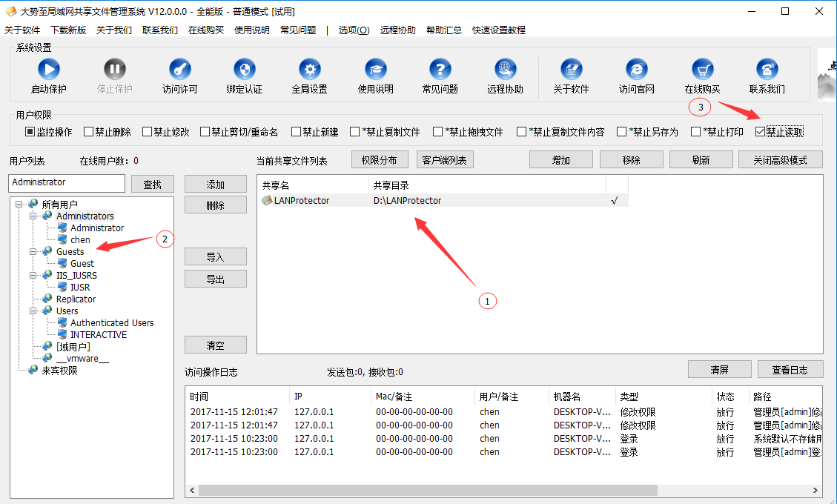Click the Administrator user search field
Screen dimensions: 837x504
67,183
